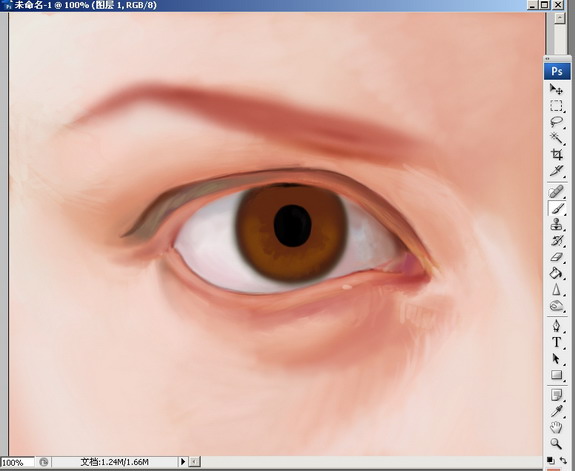
Task: Select the Rectangular Marquee tool
Action: click(556, 106)
